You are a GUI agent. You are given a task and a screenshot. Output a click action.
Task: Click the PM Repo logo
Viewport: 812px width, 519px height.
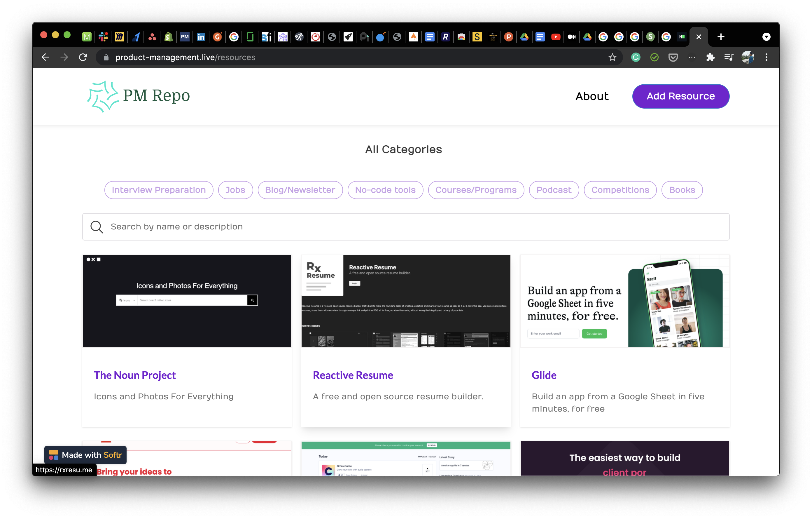click(138, 96)
